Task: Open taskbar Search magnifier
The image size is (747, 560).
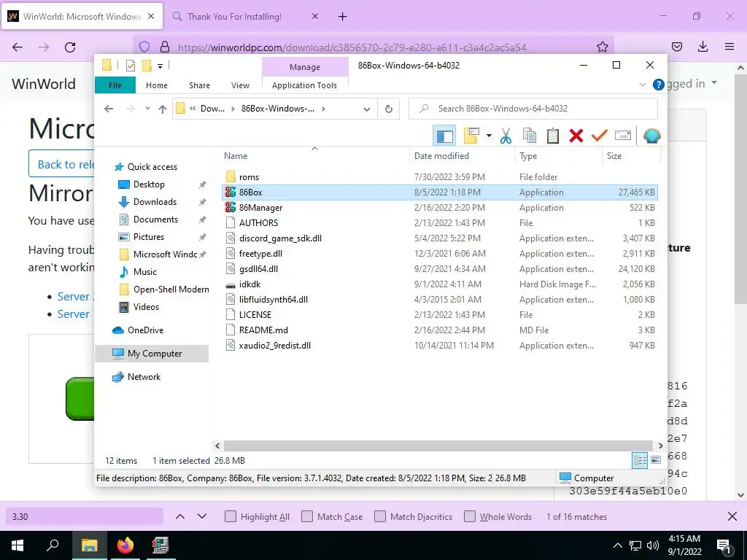Action: coord(53,545)
